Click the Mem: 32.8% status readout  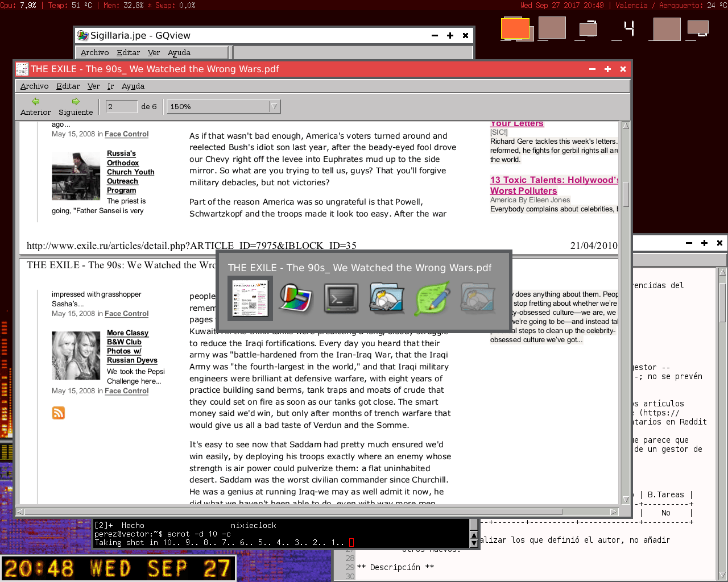click(x=123, y=5)
